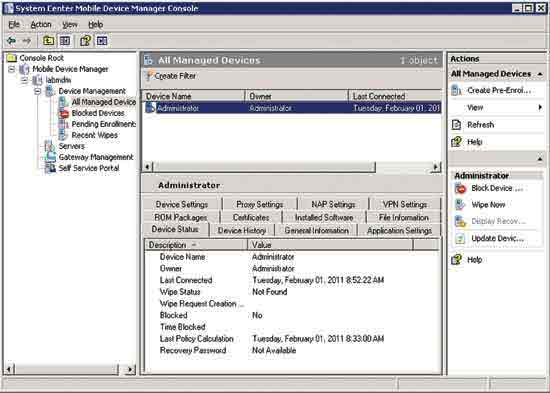The width and height of the screenshot is (550, 393).
Task: Click the Create Filter link
Action: (175, 76)
